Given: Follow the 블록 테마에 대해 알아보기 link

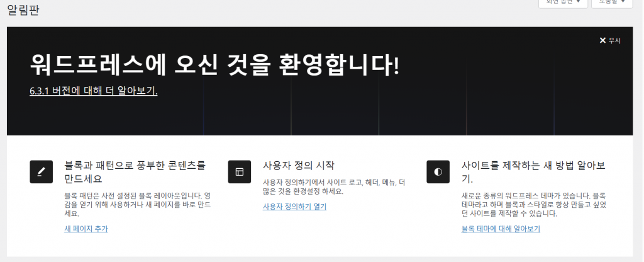Looking at the screenshot, I should pyautogui.click(x=501, y=229).
